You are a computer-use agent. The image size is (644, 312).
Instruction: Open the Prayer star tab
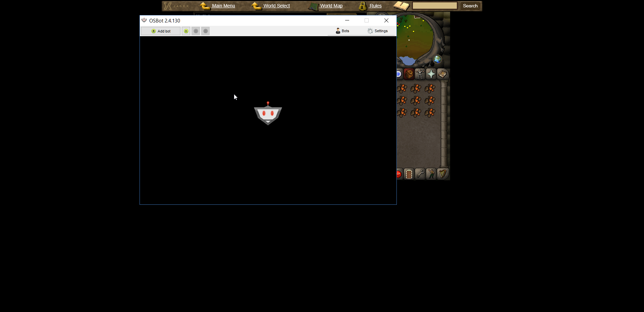pyautogui.click(x=431, y=74)
